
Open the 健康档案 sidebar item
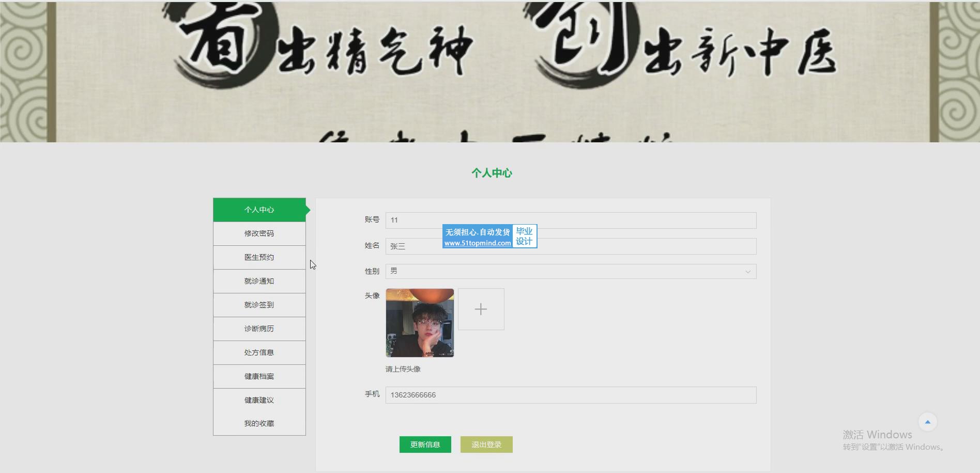tap(259, 376)
